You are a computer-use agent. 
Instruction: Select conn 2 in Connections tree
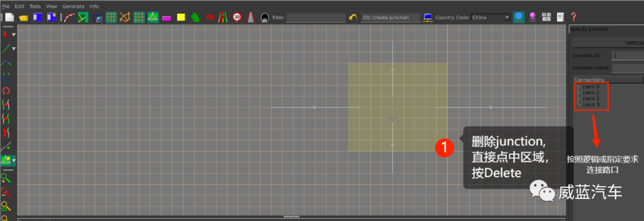point(591,99)
